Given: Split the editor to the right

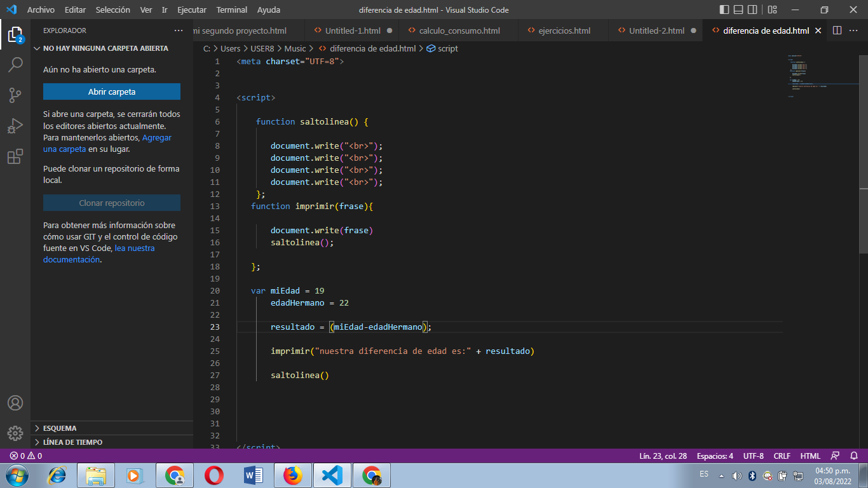Looking at the screenshot, I should pos(837,30).
